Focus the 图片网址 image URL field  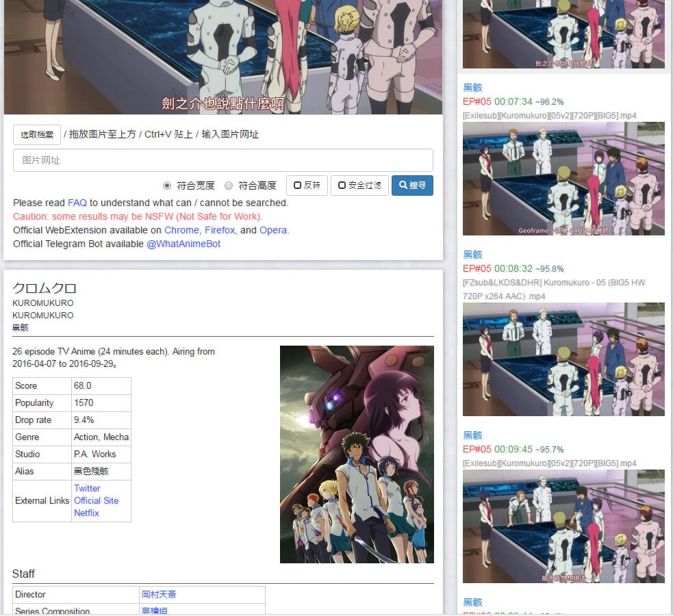point(223,160)
